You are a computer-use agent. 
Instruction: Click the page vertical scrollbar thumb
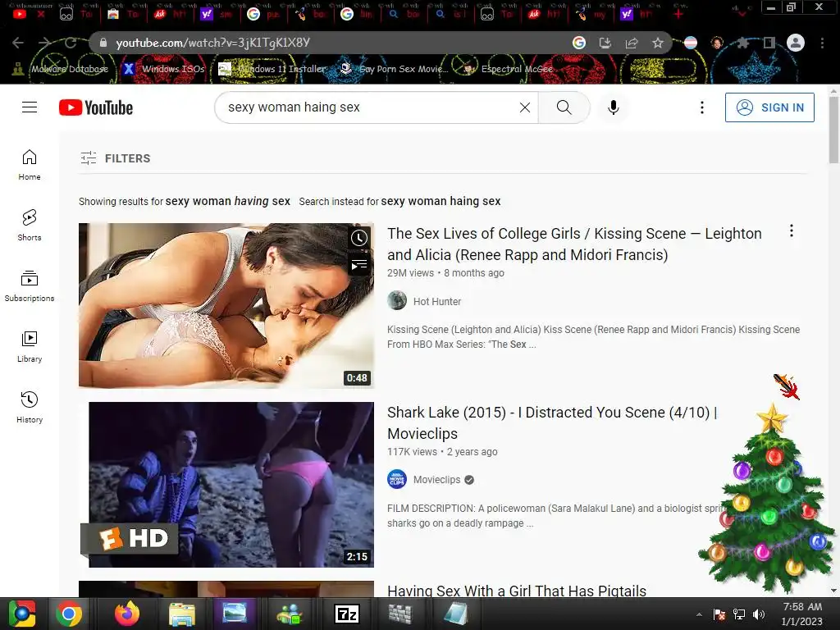[833, 130]
